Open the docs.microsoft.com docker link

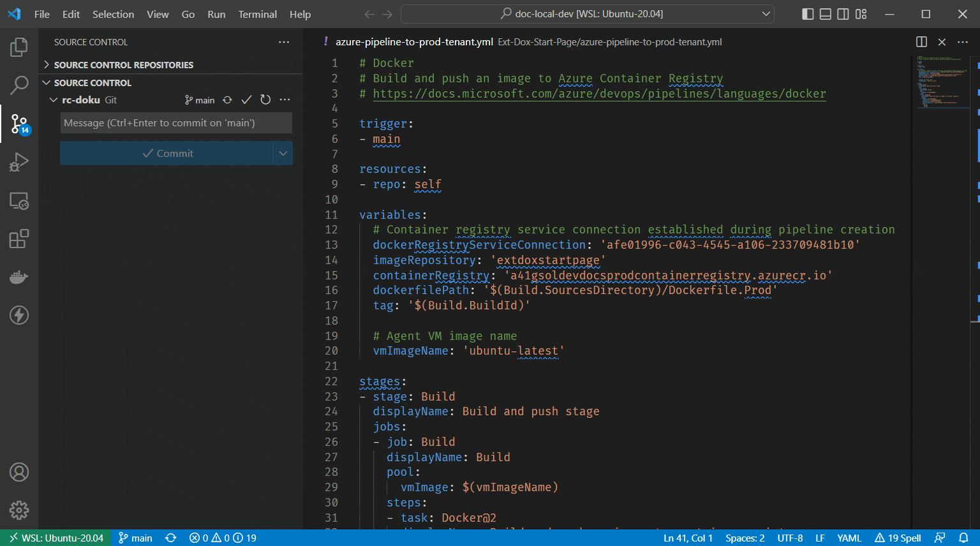coord(599,94)
